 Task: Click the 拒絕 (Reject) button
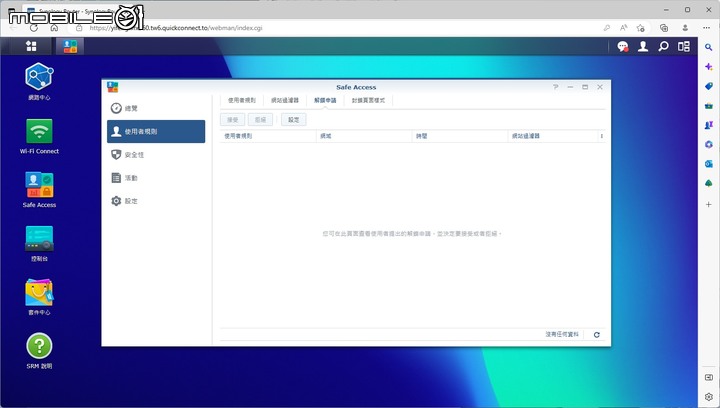(260, 120)
